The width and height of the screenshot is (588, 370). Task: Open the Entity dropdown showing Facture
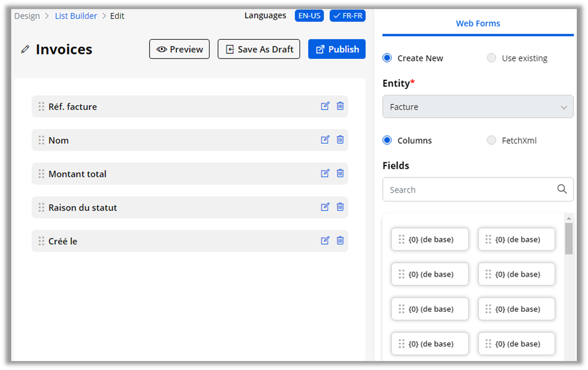point(478,107)
